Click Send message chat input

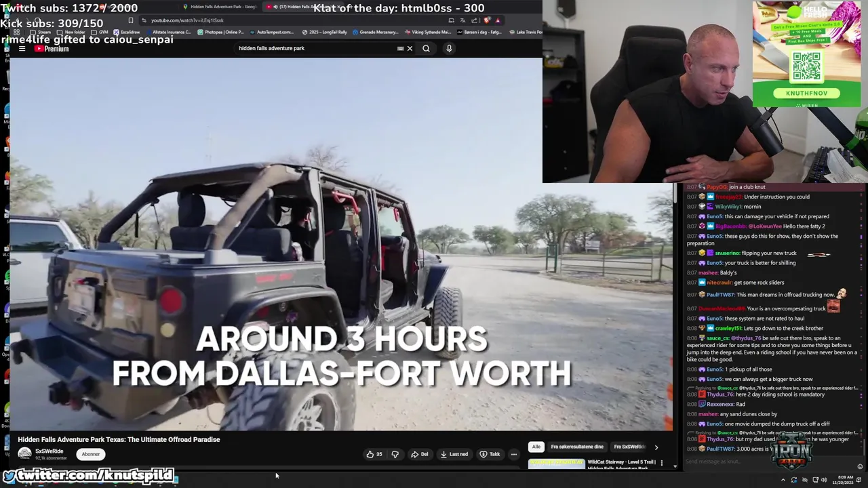click(x=770, y=462)
